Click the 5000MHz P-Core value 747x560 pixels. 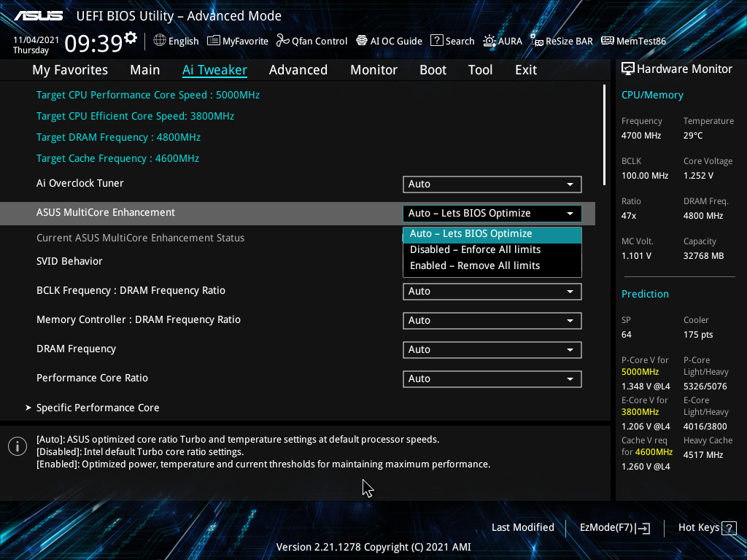point(640,372)
